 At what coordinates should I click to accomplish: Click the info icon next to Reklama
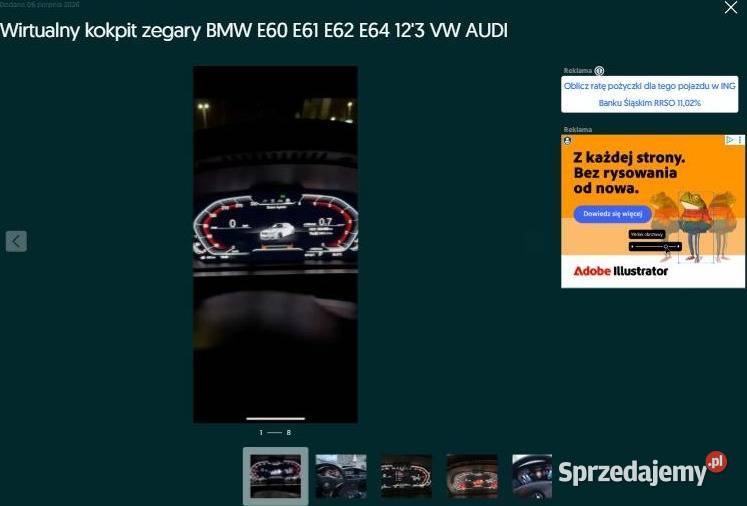[x=599, y=71]
